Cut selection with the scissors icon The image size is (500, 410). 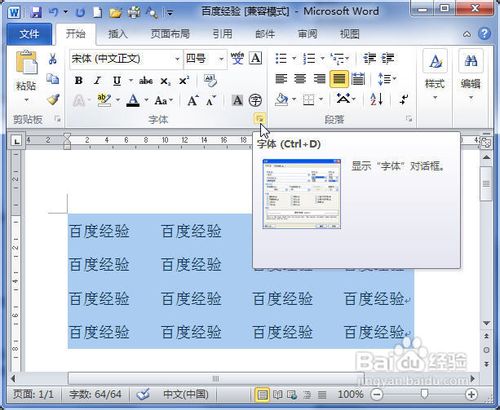click(x=52, y=59)
